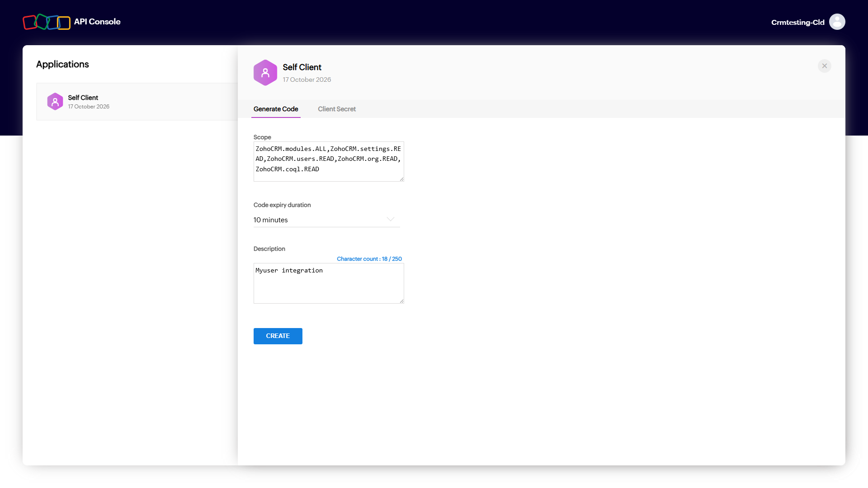Switch to the Client Secret tab
The width and height of the screenshot is (868, 488).
coord(336,109)
